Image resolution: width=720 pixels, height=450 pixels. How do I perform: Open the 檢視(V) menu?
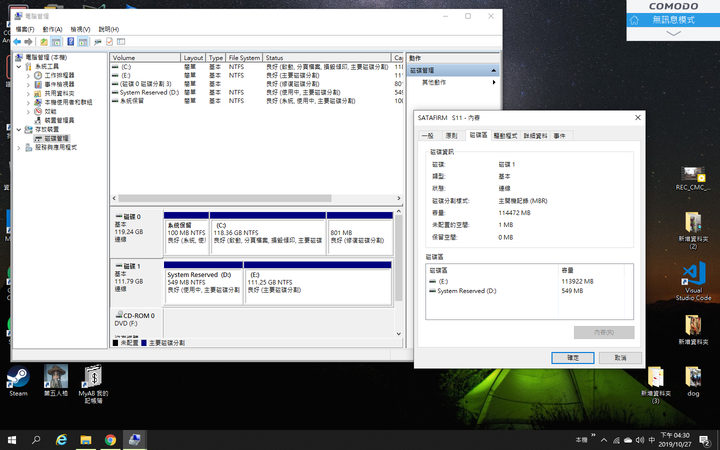click(80, 29)
